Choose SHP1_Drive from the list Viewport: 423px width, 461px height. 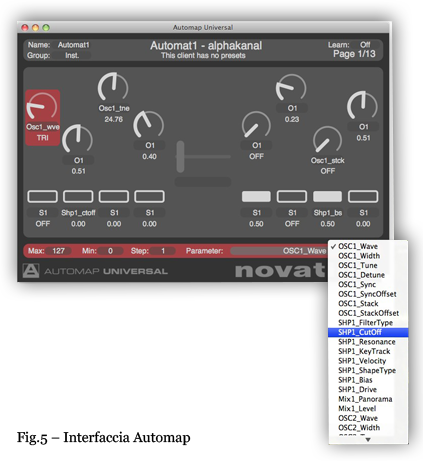click(x=368, y=389)
